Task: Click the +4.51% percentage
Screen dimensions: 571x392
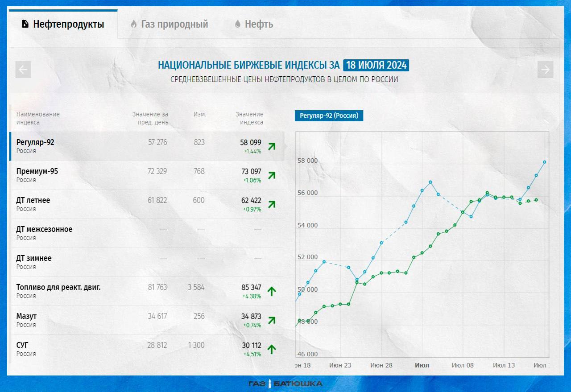Action: pyautogui.click(x=252, y=355)
